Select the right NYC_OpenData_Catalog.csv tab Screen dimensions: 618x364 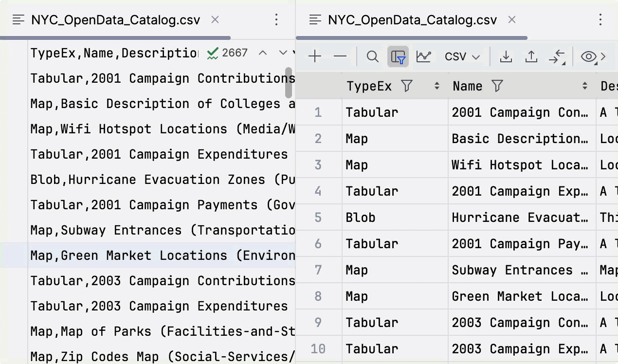point(412,19)
